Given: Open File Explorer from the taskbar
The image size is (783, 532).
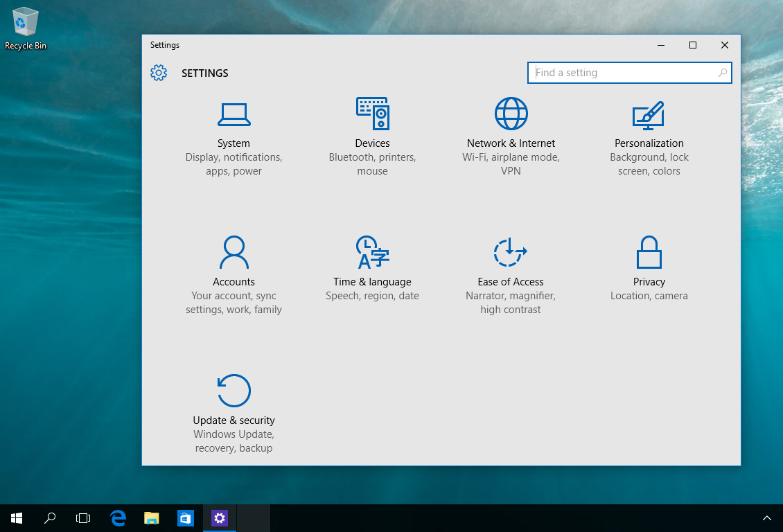Looking at the screenshot, I should (x=151, y=519).
